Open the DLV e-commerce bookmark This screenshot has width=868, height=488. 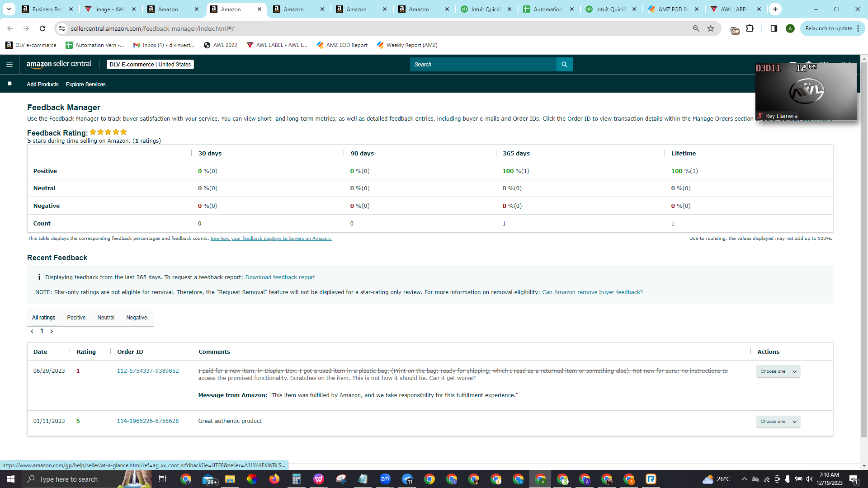point(31,45)
